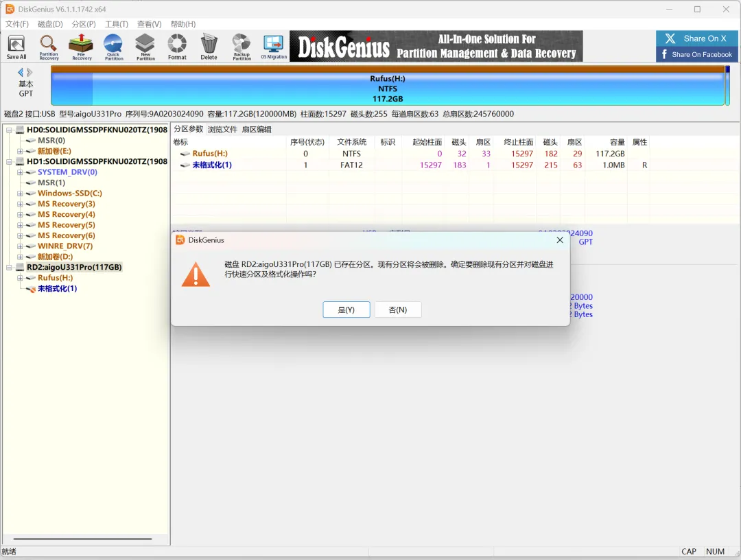The width and height of the screenshot is (741, 560).
Task: Open the 磁盘(D) menu
Action: pyautogui.click(x=50, y=24)
